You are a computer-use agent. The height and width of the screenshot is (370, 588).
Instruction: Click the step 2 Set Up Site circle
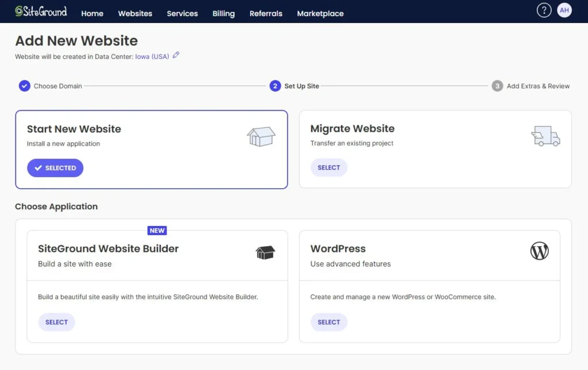(275, 85)
